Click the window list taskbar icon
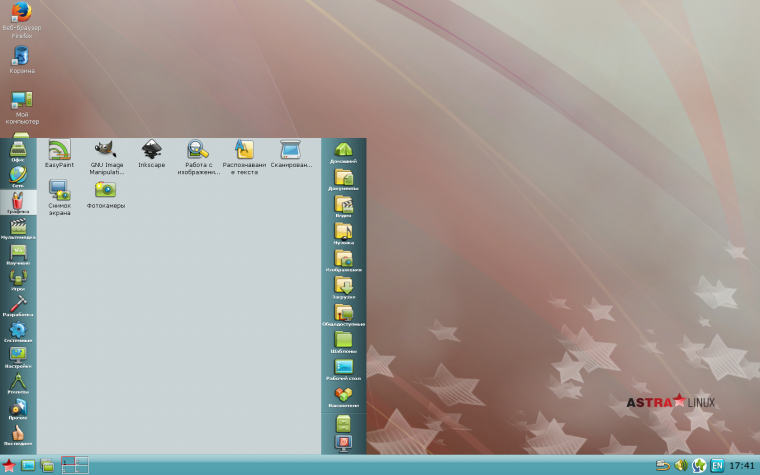Viewport: 760px width, 475px height. (x=47, y=466)
